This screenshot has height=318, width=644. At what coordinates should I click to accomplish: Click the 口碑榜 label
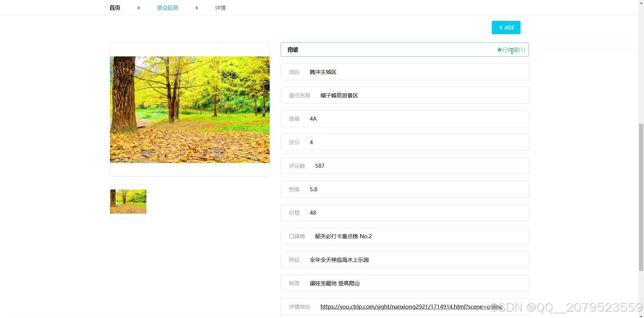point(297,236)
